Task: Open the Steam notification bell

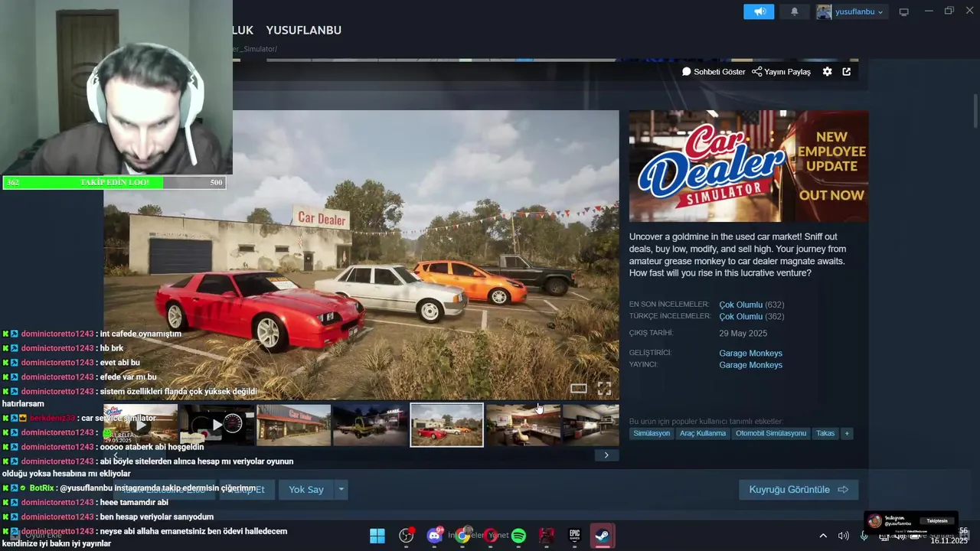Action: 794,11
